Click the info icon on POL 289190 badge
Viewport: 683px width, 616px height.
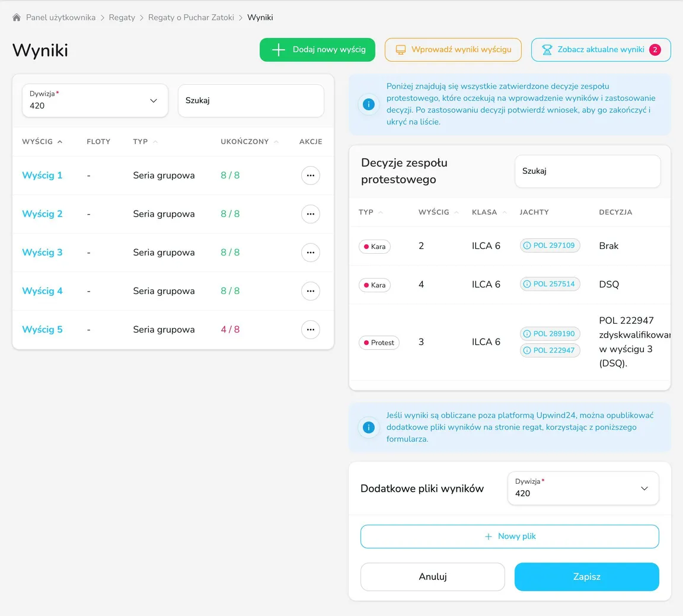[527, 334]
